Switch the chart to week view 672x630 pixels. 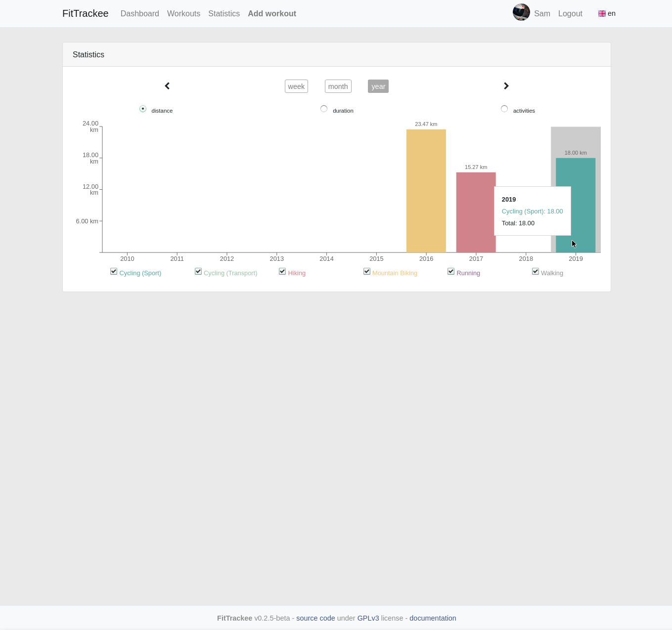(x=296, y=86)
